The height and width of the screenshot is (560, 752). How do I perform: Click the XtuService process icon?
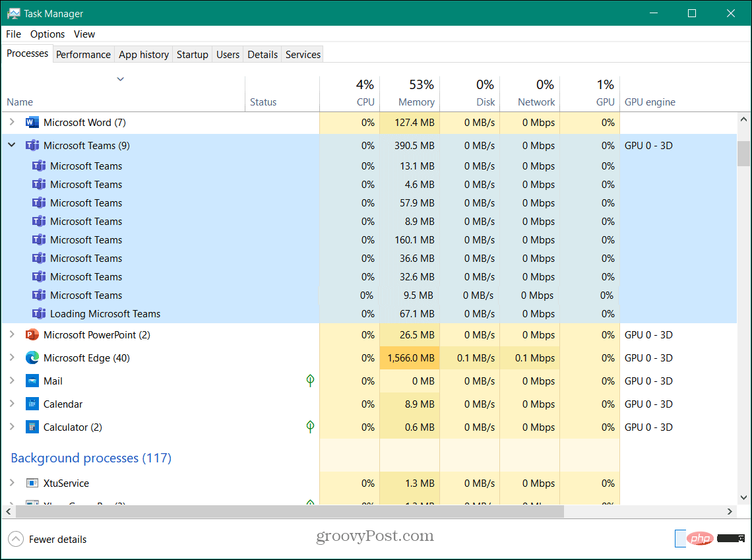tap(32, 483)
